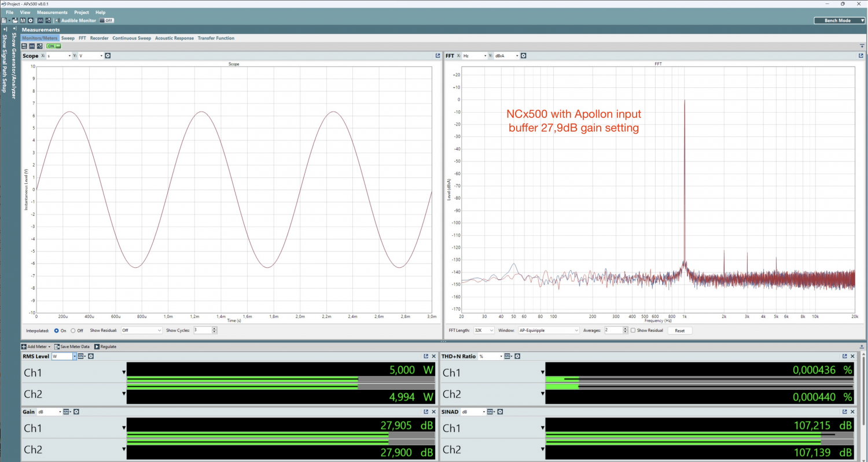Open Scope panel settings gear
Screen dimensions: 868x462
click(x=108, y=56)
